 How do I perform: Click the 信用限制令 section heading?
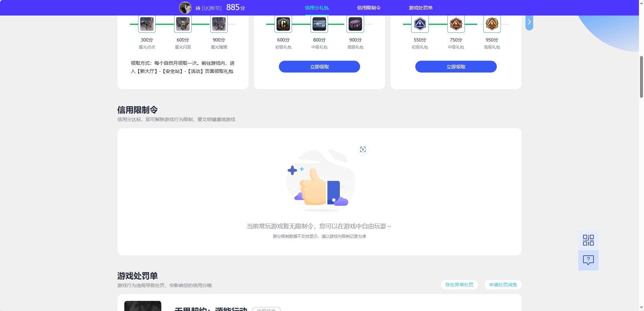137,110
